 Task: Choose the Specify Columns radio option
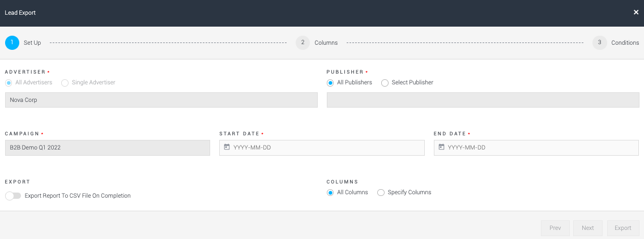(381, 193)
